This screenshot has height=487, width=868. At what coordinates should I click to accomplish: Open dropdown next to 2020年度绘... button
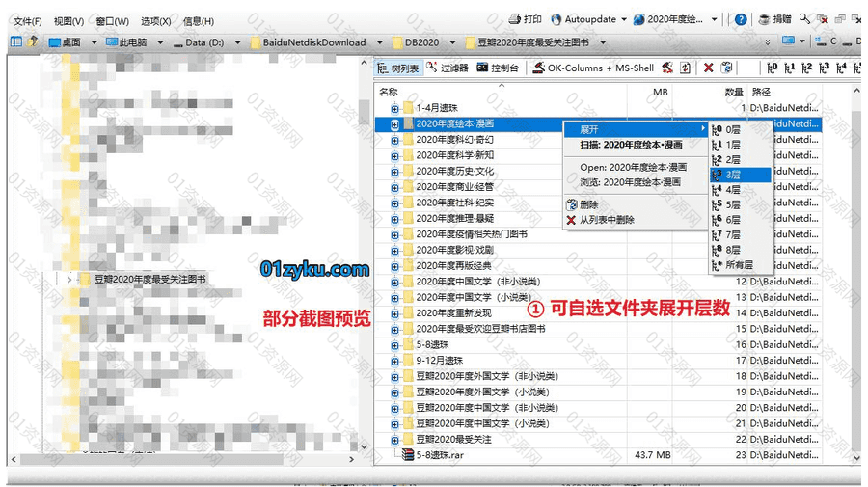(x=714, y=19)
